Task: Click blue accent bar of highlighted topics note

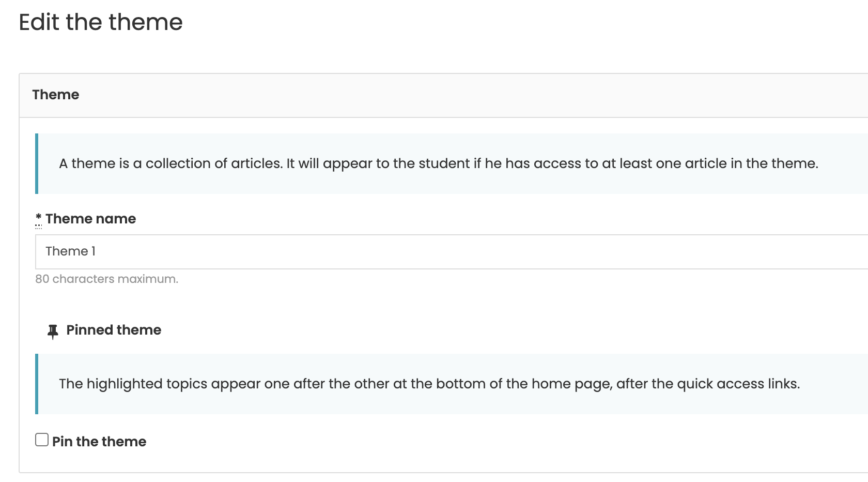Action: 37,384
